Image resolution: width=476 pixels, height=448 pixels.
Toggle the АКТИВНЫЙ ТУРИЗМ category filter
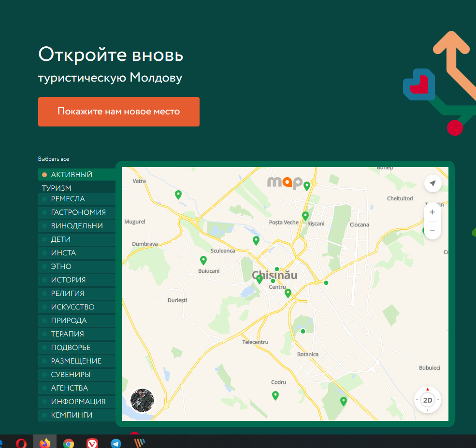[77, 181]
